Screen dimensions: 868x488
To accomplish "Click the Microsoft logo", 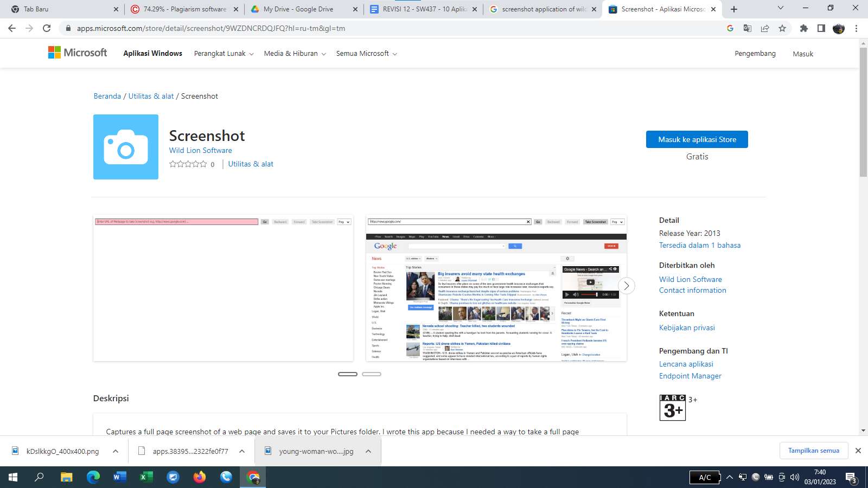I will click(x=78, y=53).
